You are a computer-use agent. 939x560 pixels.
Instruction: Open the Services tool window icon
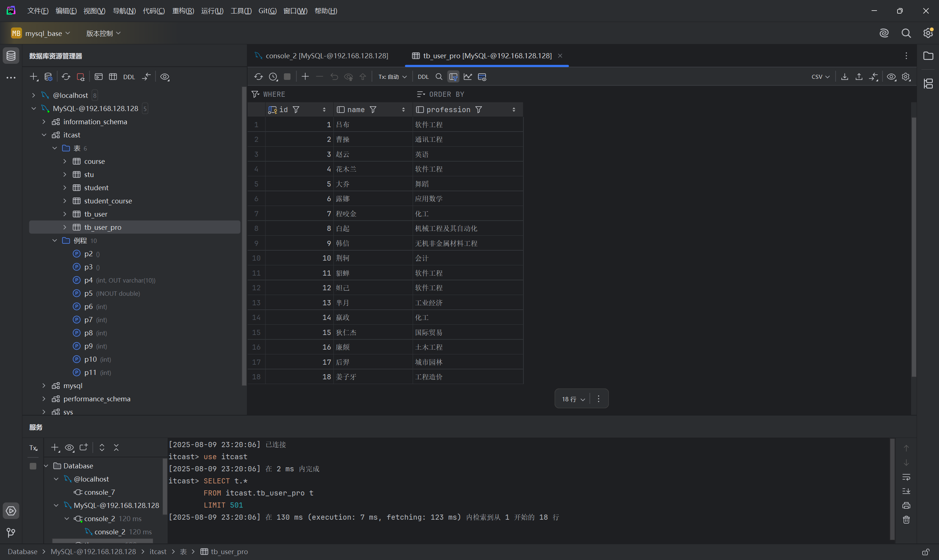click(x=11, y=511)
